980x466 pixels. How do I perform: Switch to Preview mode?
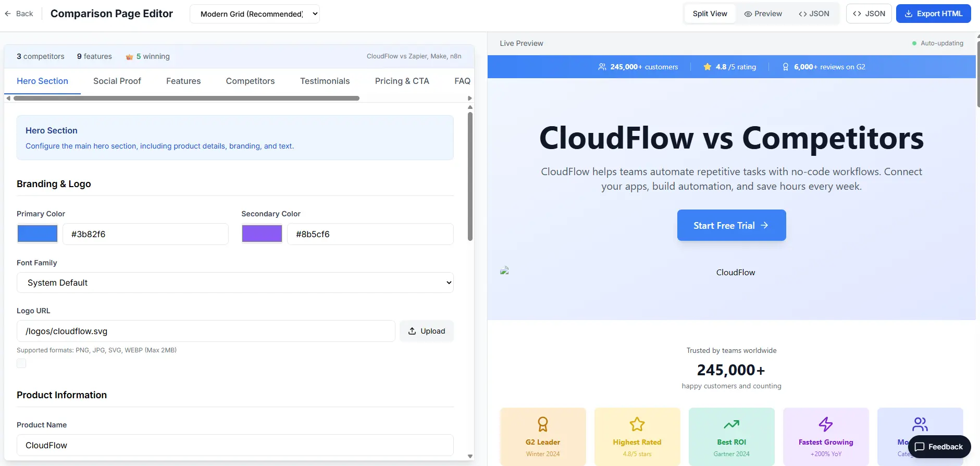click(x=763, y=14)
